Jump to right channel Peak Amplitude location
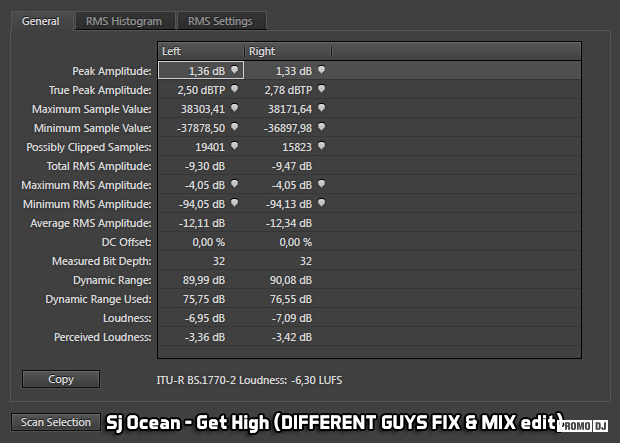620x443 pixels. point(322,70)
